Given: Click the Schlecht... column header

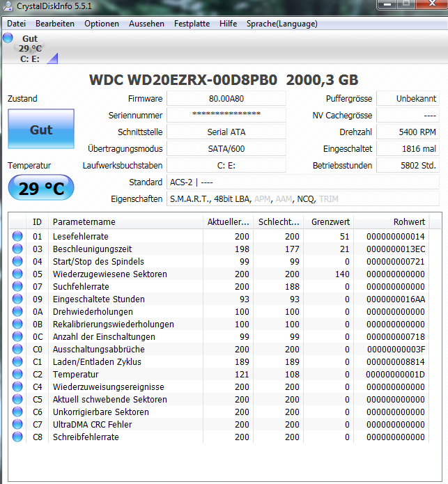Looking at the screenshot, I should 279,221.
